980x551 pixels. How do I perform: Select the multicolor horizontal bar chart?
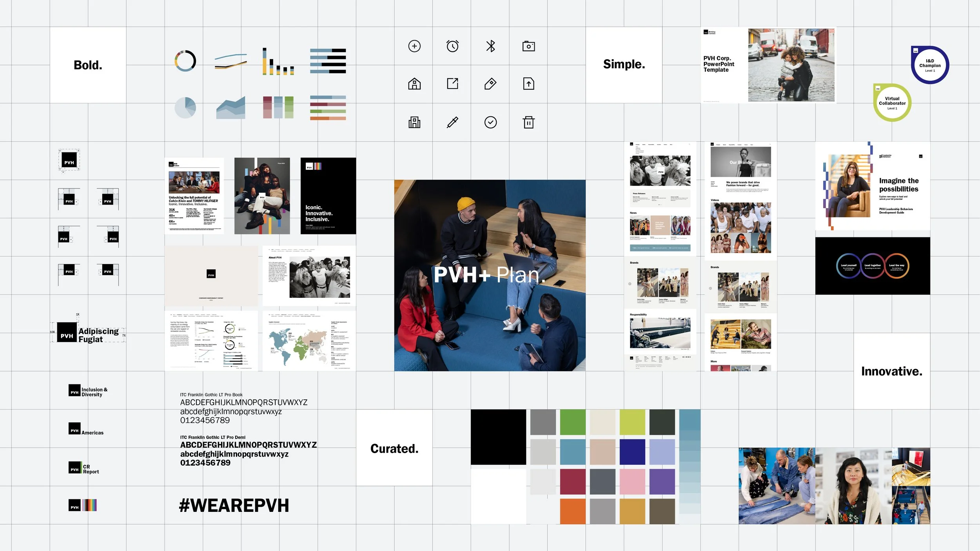[328, 107]
